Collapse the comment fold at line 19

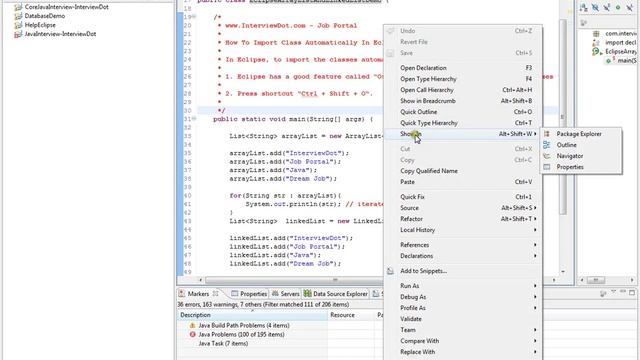coord(194,17)
